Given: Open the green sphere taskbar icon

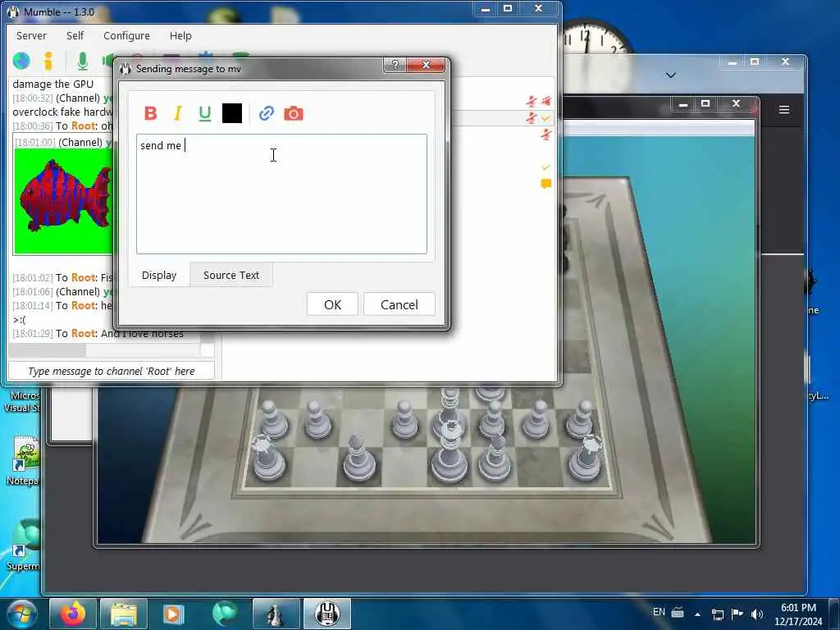Looking at the screenshot, I should coord(225,614).
